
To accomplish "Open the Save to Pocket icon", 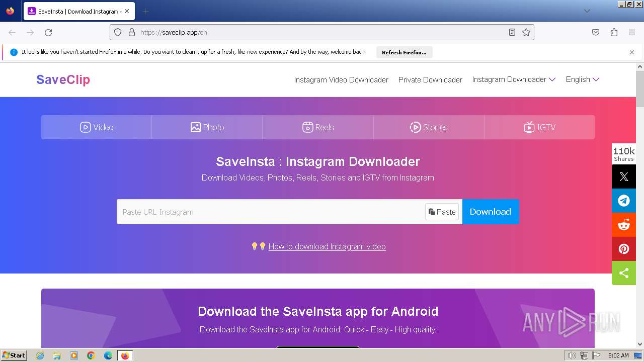I will (596, 32).
